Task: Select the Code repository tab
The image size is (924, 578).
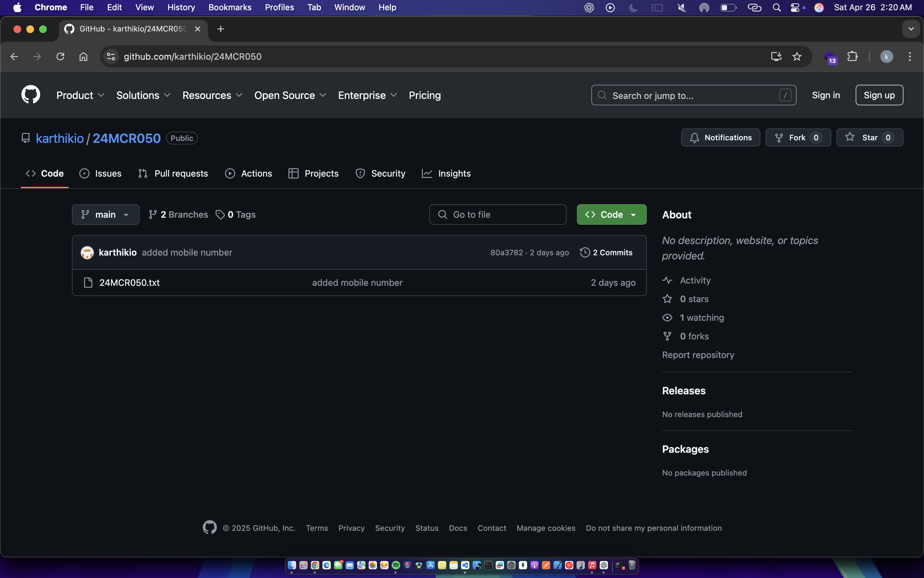Action: point(45,173)
